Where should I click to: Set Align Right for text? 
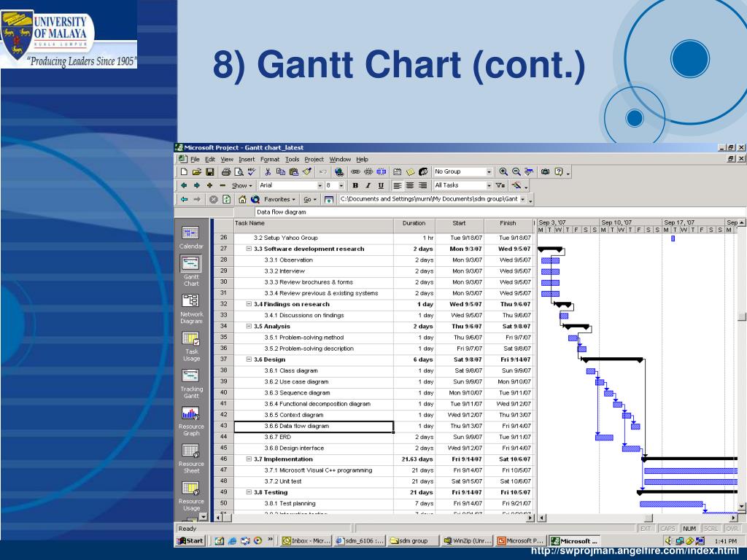tap(422, 185)
